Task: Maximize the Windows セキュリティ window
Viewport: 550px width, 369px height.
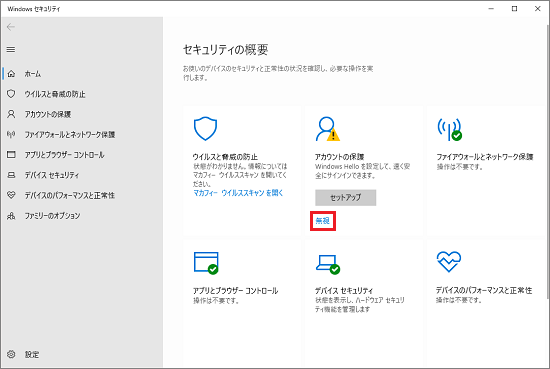Action: [515, 9]
